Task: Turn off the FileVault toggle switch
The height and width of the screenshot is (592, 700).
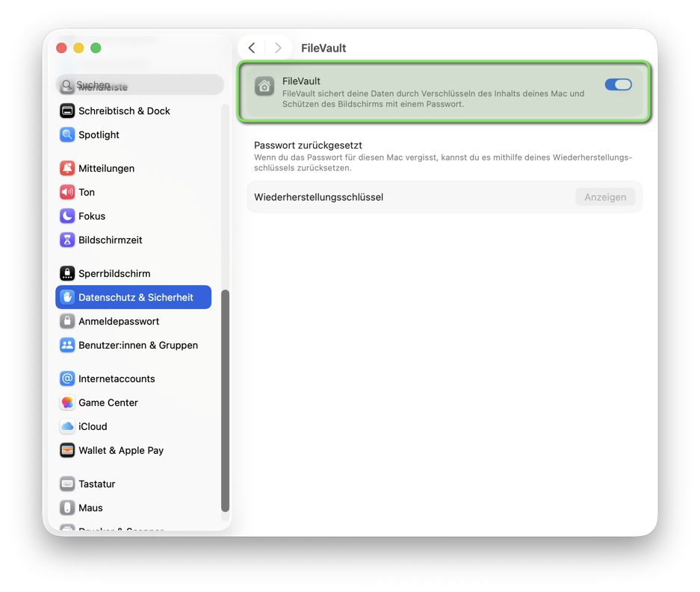Action: click(x=618, y=85)
